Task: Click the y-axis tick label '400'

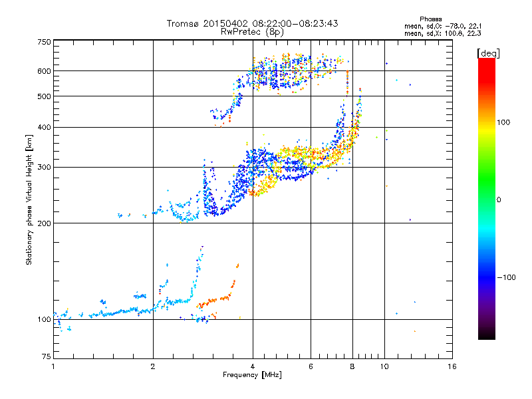Action: 44,128
